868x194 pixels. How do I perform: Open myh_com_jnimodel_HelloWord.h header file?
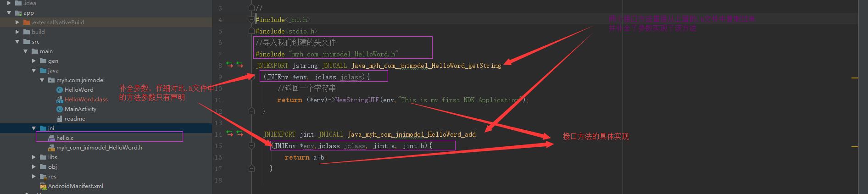99,148
